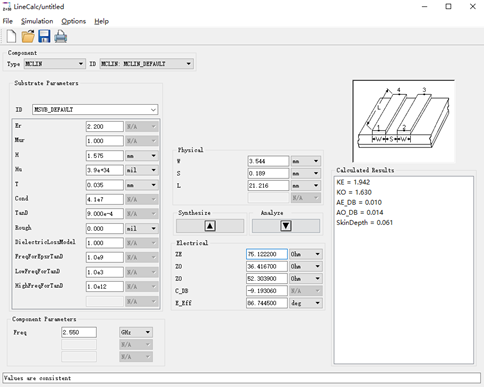
Task: Save using the floppy disk icon
Action: [44, 36]
